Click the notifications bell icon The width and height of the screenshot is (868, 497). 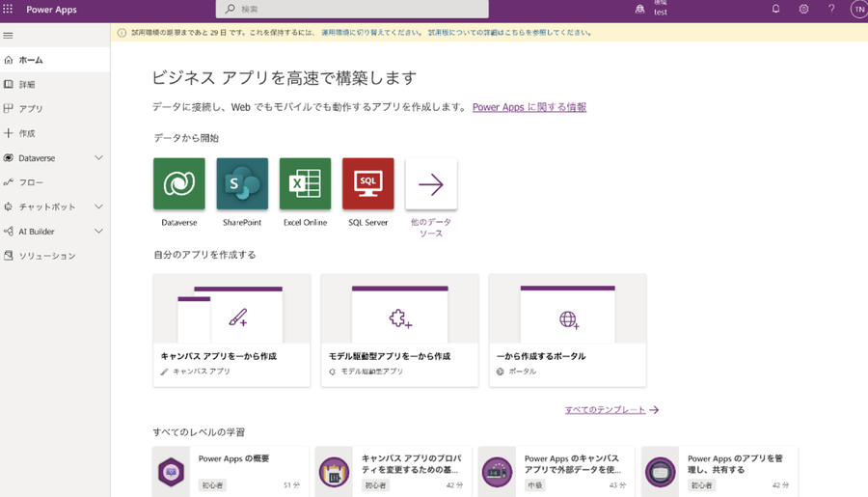click(x=775, y=9)
